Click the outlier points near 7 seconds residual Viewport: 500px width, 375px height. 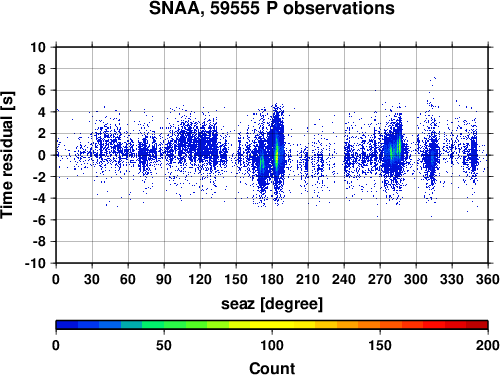click(433, 80)
